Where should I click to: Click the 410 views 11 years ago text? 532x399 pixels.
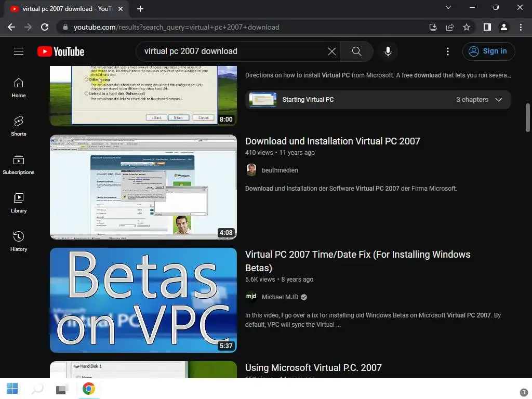tap(280, 153)
